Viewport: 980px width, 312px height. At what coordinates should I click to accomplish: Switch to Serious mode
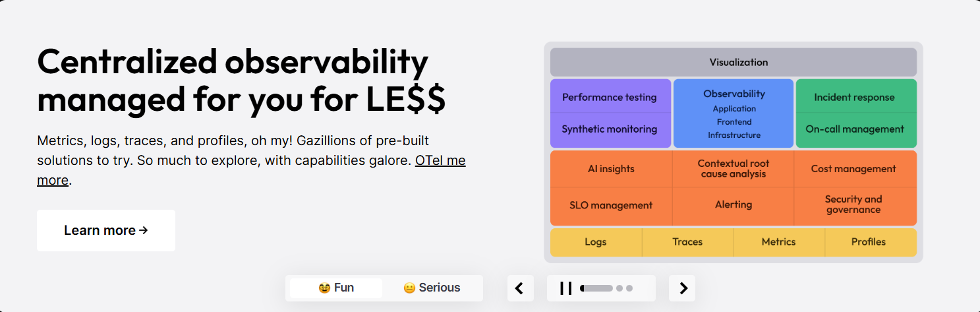432,288
